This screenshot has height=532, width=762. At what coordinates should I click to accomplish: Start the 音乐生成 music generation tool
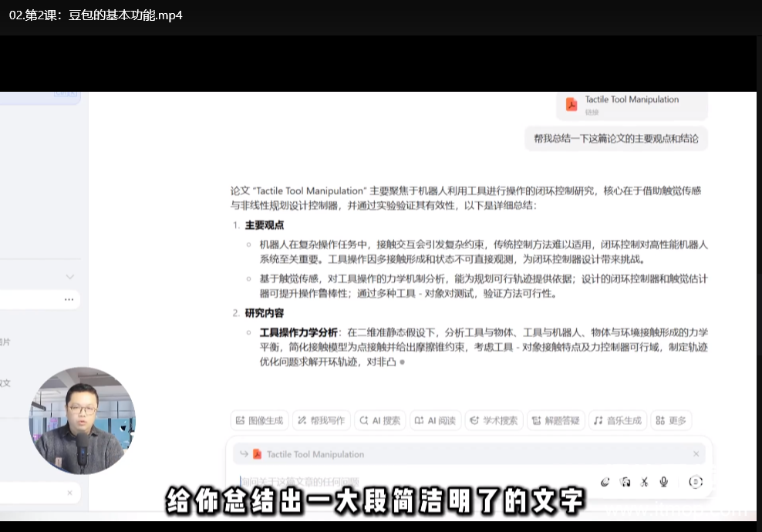[618, 420]
